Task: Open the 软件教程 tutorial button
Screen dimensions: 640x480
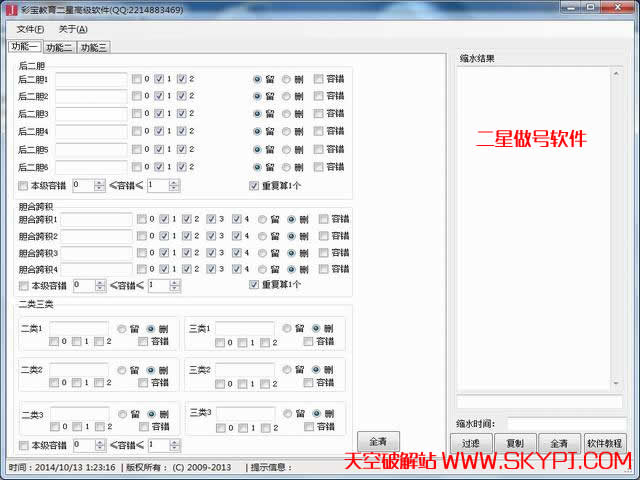Action: pyautogui.click(x=604, y=442)
